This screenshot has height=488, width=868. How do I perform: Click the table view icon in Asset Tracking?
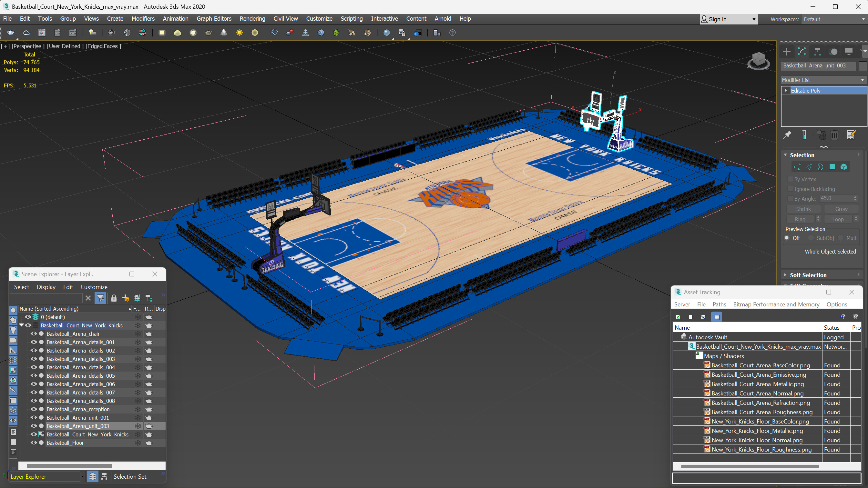point(717,317)
